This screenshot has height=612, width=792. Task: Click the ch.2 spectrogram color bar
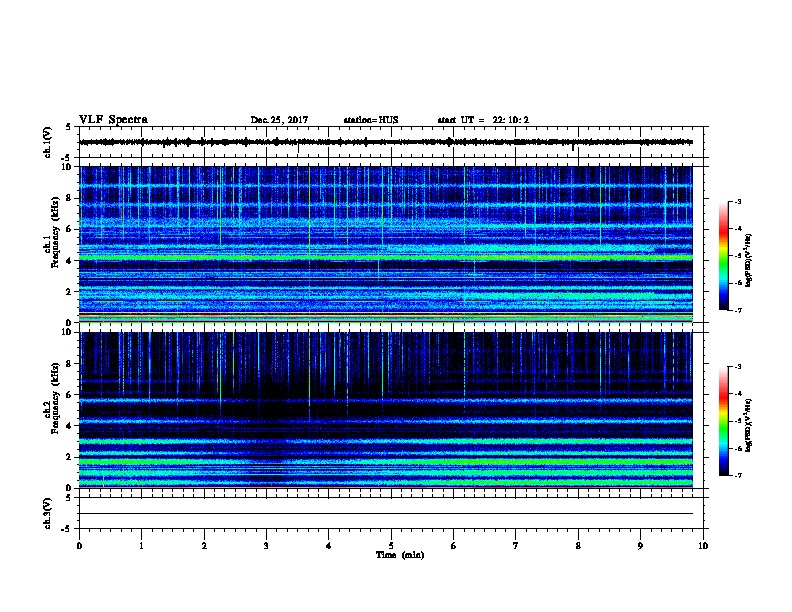pyautogui.click(x=723, y=421)
